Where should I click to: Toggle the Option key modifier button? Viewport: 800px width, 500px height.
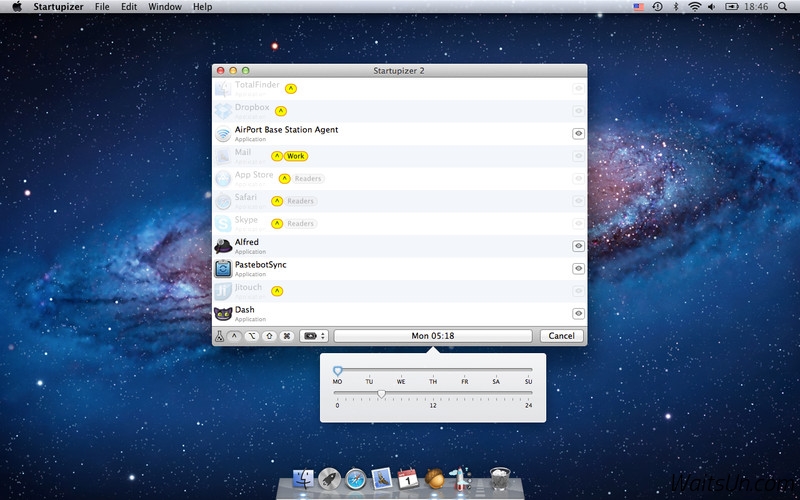(251, 336)
